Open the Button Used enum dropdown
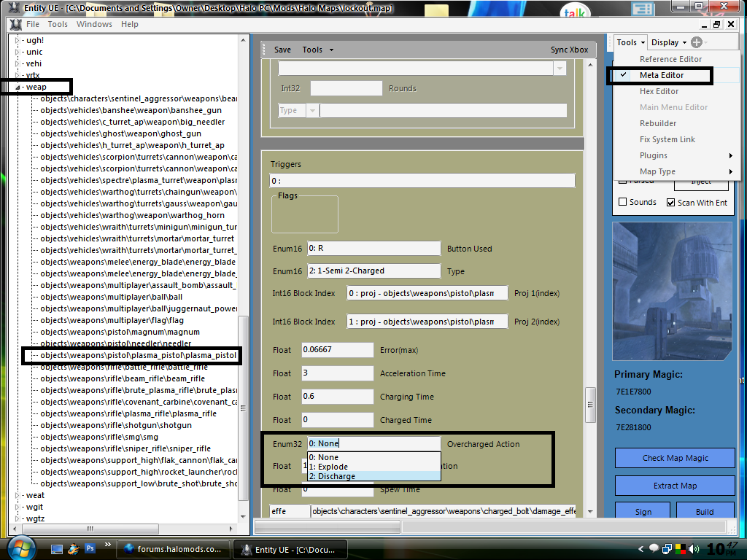This screenshot has width=747, height=560. pyautogui.click(x=374, y=248)
